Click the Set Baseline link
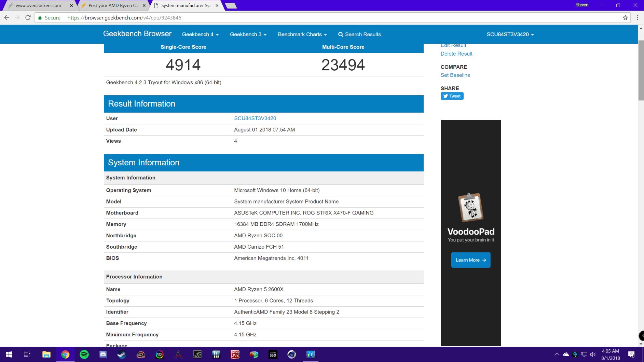Image resolution: width=644 pixels, height=362 pixels. 455,75
